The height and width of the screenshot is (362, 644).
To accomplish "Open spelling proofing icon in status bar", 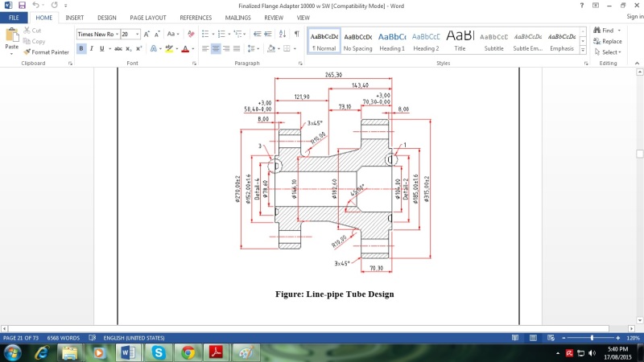I will 93,338.
